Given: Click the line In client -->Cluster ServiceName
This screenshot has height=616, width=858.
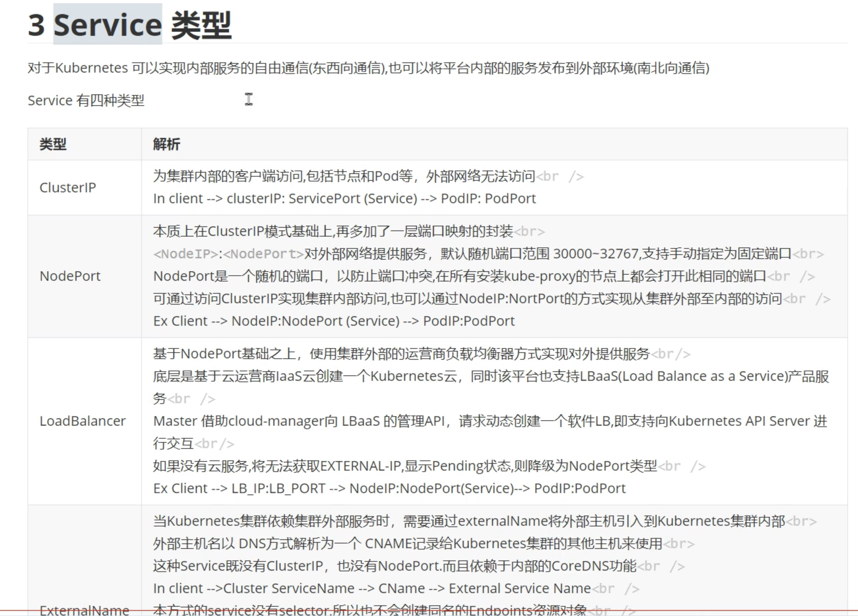Looking at the screenshot, I should coord(371,588).
